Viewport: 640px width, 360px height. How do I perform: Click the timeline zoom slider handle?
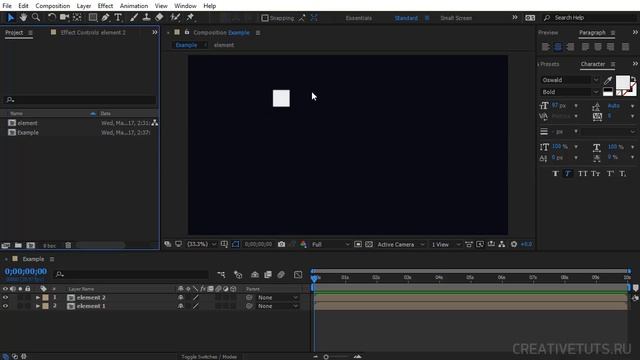pos(326,357)
